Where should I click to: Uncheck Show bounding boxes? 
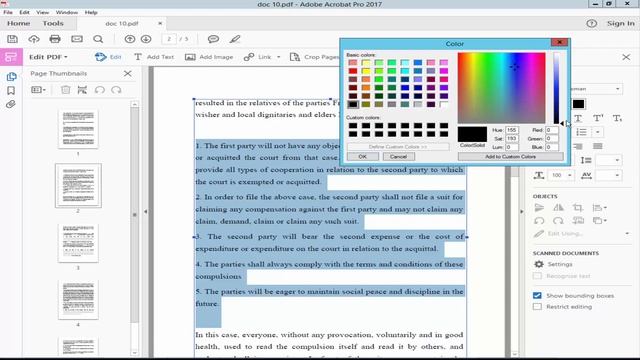pyautogui.click(x=537, y=296)
